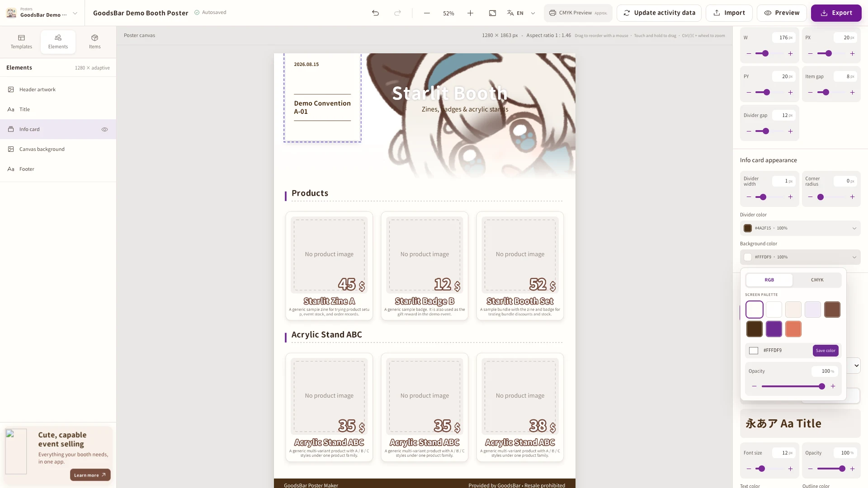Click the Export button
Image resolution: width=868 pixels, height=488 pixels.
pos(836,13)
